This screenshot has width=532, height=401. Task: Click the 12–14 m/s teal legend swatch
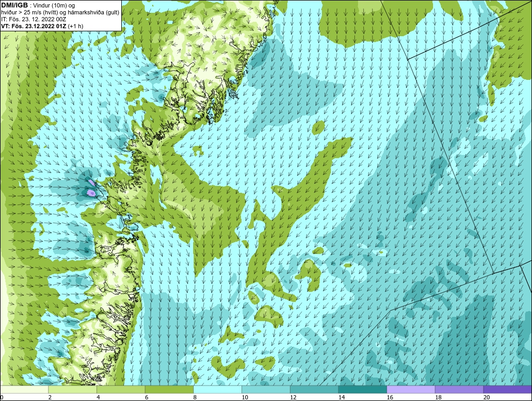[x=314, y=389]
